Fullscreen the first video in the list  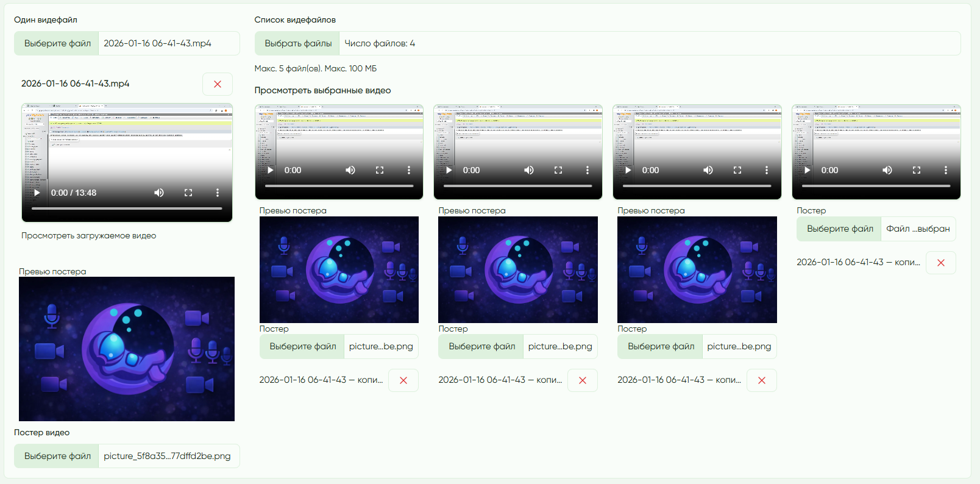tap(380, 170)
